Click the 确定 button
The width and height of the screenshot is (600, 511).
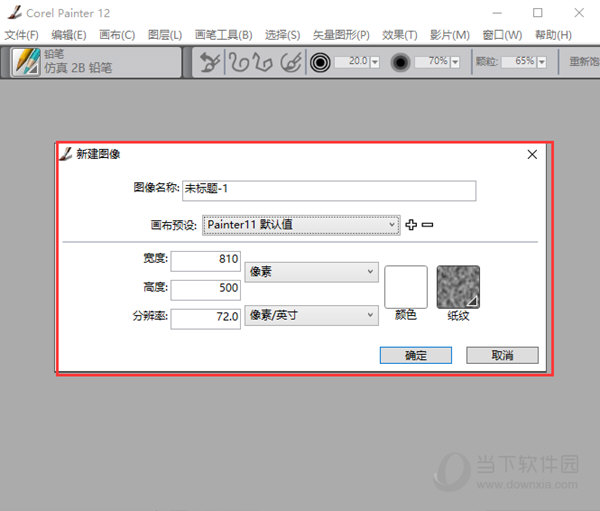(x=416, y=355)
